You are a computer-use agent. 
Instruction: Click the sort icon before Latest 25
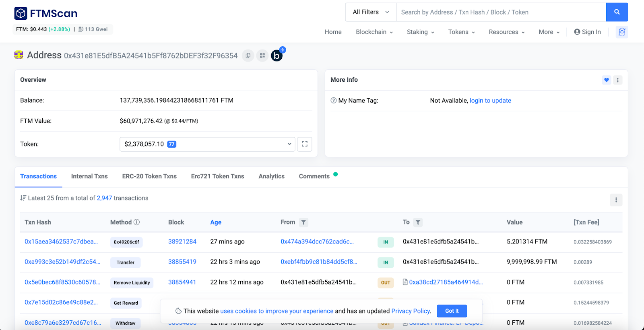(23, 198)
